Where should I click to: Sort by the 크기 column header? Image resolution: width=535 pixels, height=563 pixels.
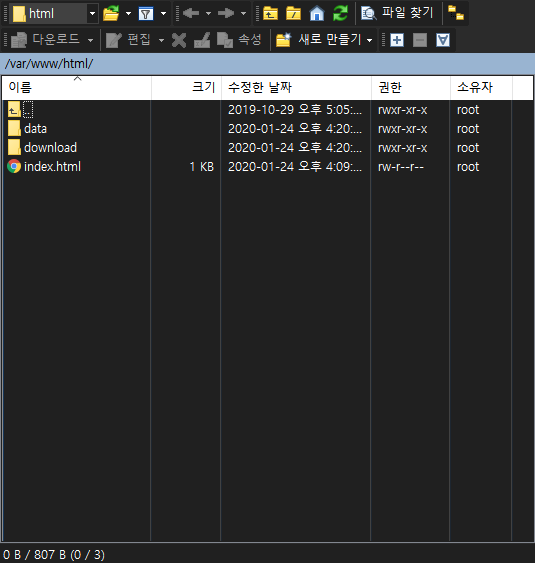186,87
